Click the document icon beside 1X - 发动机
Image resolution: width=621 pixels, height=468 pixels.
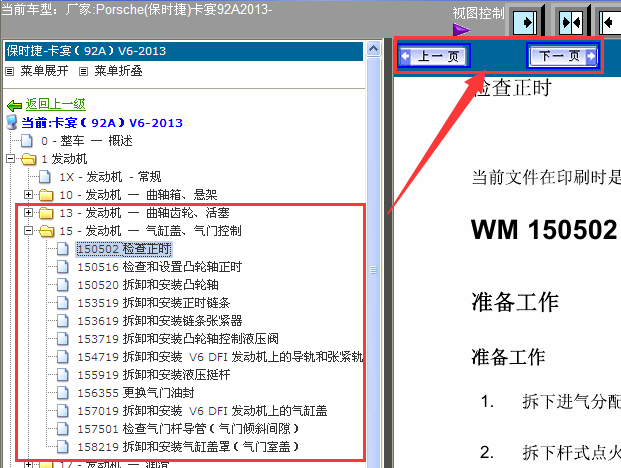(x=45, y=177)
